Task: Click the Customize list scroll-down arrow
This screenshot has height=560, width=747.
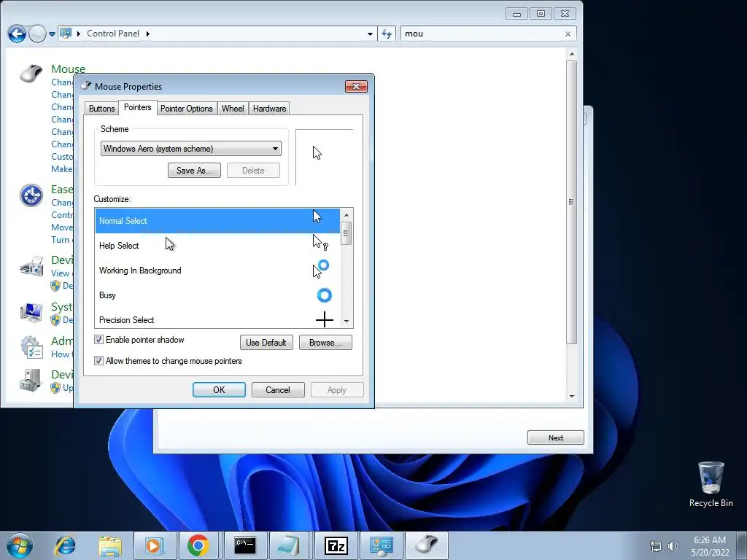Action: tap(347, 322)
